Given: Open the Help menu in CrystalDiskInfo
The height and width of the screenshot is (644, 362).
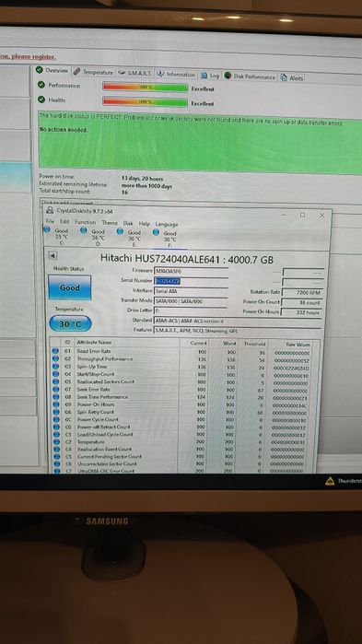Looking at the screenshot, I should click(144, 224).
